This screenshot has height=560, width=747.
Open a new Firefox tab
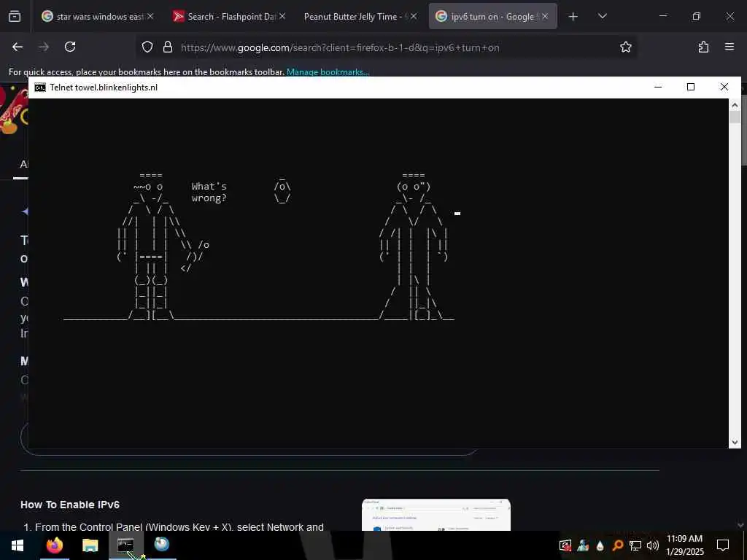tap(573, 17)
